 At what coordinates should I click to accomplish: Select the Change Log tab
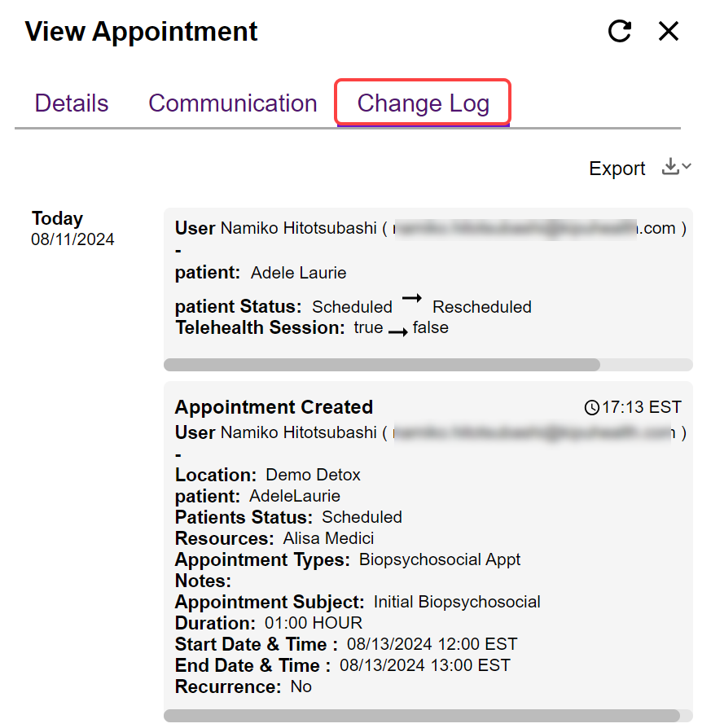point(423,103)
